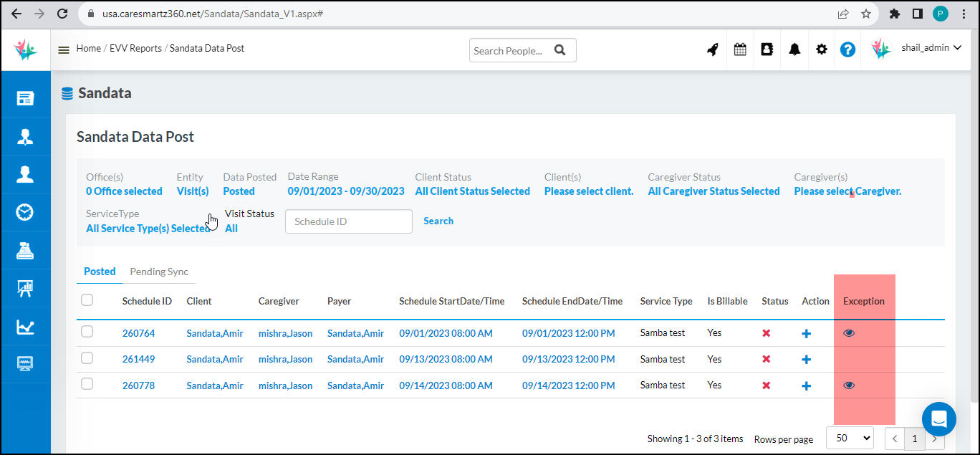Check the checkbox for Schedule ID 260764
This screenshot has width=980, height=455.
pyautogui.click(x=87, y=332)
